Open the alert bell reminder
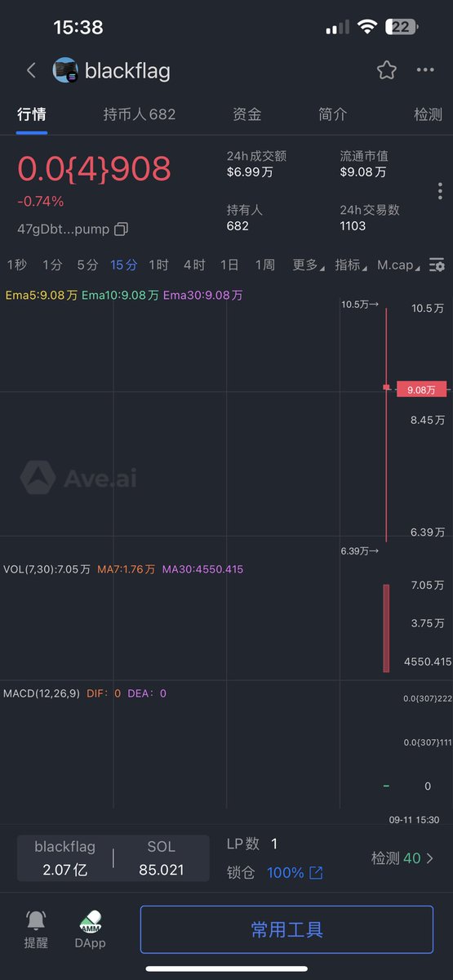 pos(36,920)
